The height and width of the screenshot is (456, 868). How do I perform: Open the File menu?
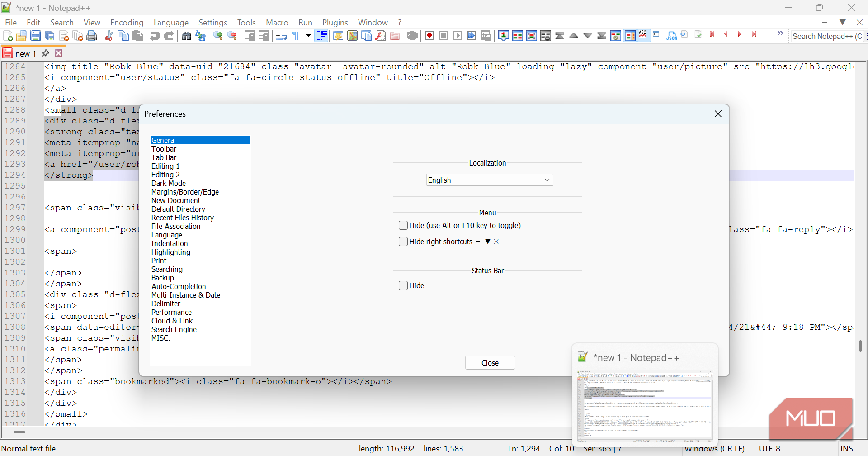tap(11, 22)
